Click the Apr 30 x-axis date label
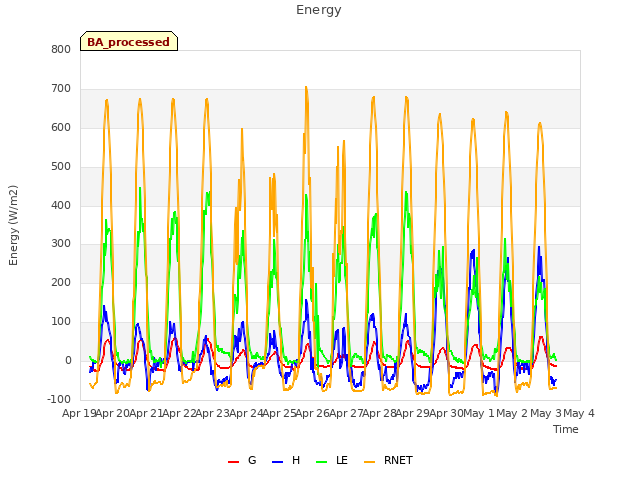Viewport: 640px width, 480px height. (x=446, y=413)
